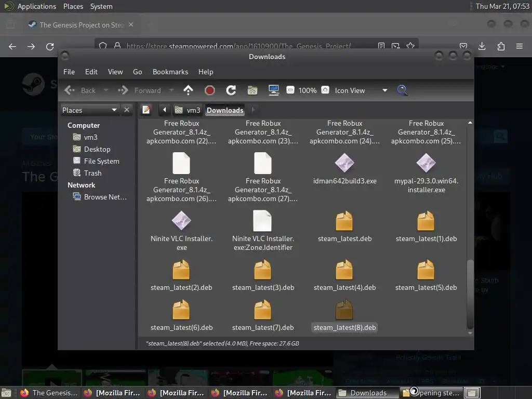Stop loading with the red stop icon
Image resolution: width=532 pixels, height=399 pixels.
coord(210,90)
